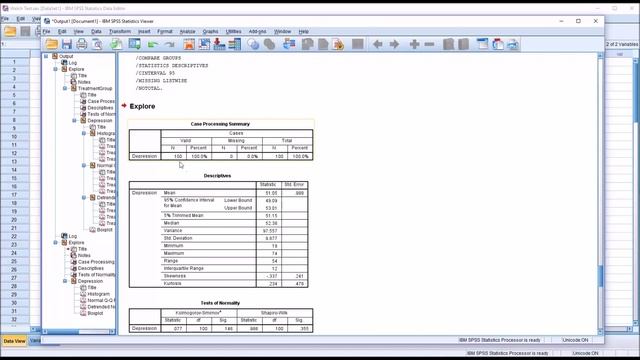Select Case Processing Summary under second Explore
Screen dimensions: 640x360
96,262
